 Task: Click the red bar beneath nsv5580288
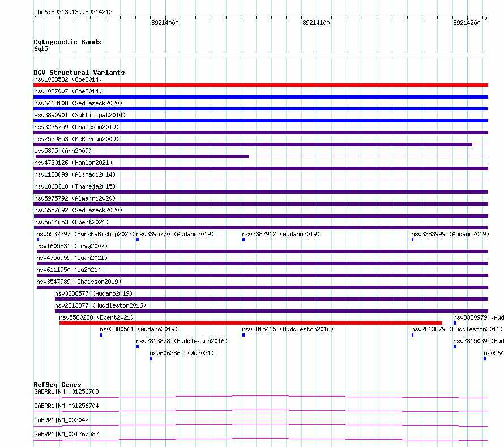[251, 323]
